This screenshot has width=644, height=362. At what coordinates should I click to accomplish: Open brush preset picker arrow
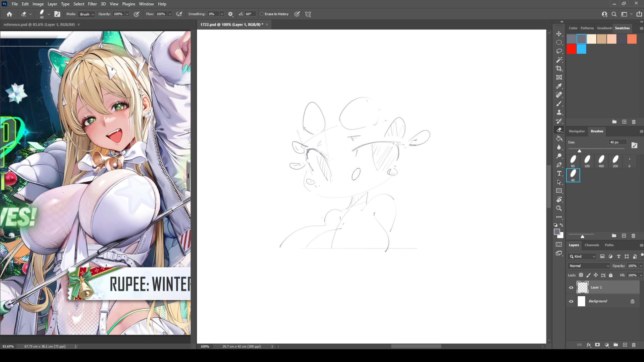tap(49, 14)
